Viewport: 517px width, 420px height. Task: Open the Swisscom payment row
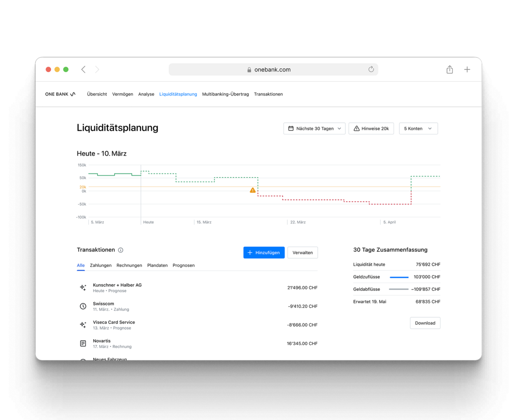[x=197, y=306]
